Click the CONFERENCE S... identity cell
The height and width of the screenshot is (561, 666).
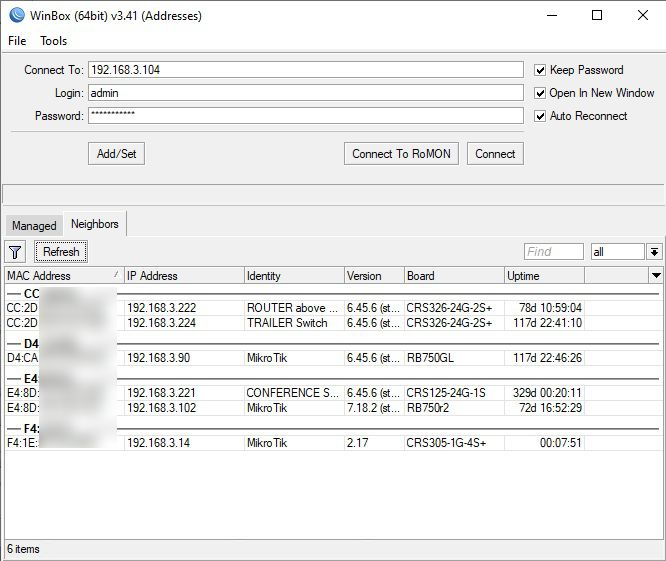(x=292, y=393)
